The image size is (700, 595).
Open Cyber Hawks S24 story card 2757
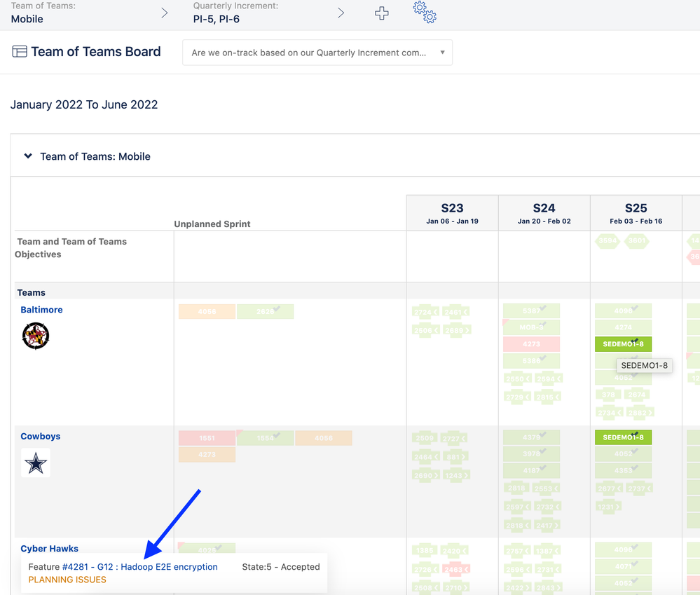[517, 552]
